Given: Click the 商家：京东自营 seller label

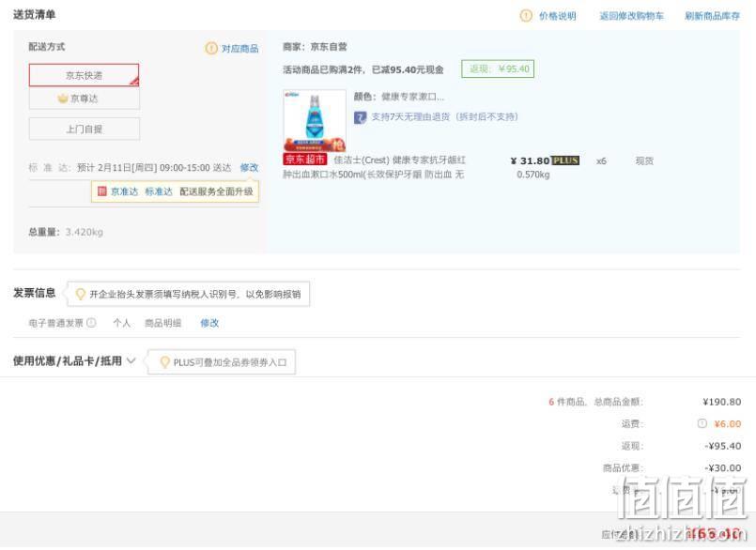Looking at the screenshot, I should click(315, 46).
